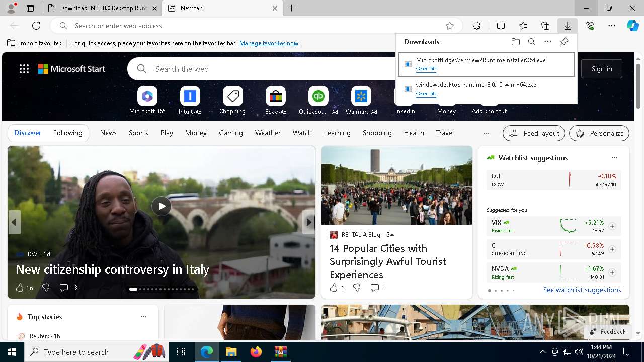Viewport: 644px width, 362px height.
Task: Open the Extensions puzzle icon
Action: point(476,26)
